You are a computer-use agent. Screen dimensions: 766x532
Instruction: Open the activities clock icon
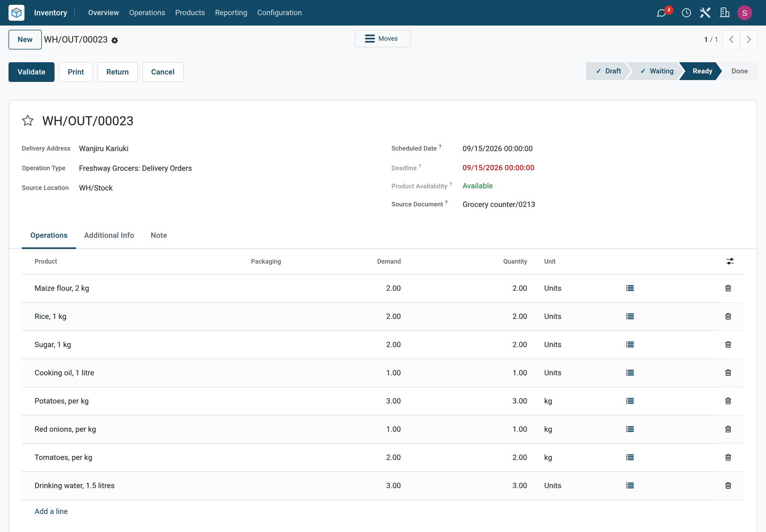pyautogui.click(x=687, y=13)
